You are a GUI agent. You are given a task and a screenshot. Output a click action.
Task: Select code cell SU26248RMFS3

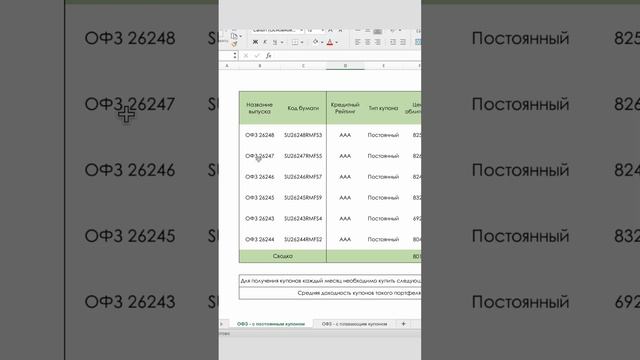(303, 135)
